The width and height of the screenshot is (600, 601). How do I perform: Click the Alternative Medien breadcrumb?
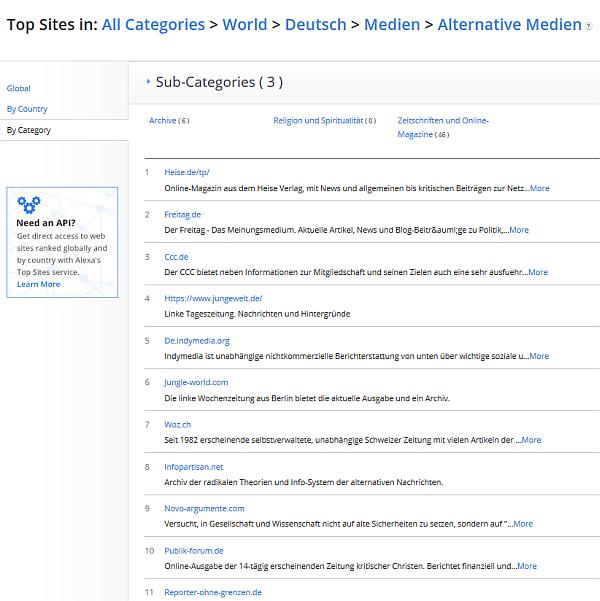click(x=510, y=25)
